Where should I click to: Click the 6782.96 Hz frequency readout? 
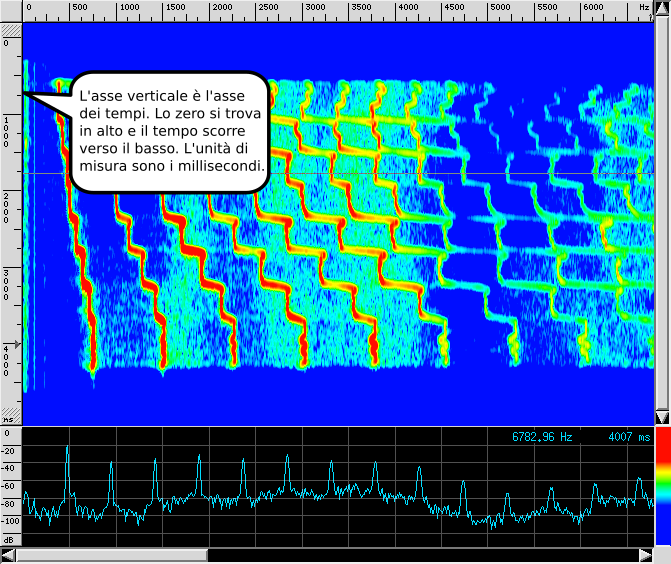click(x=542, y=437)
